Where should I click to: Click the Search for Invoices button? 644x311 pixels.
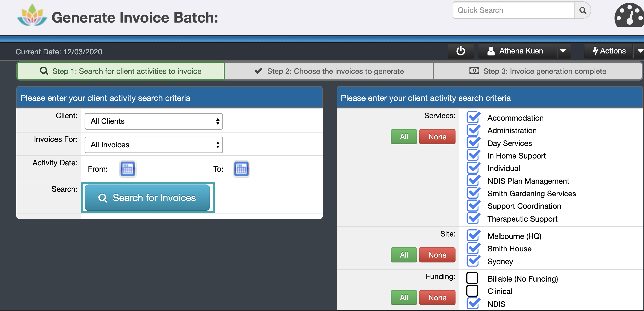pos(147,198)
